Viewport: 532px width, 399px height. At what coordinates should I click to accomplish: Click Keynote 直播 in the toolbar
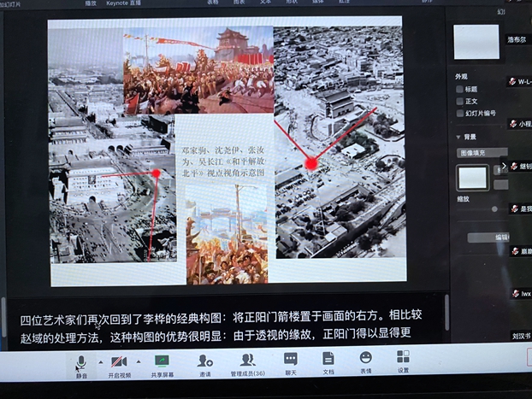(x=123, y=3)
